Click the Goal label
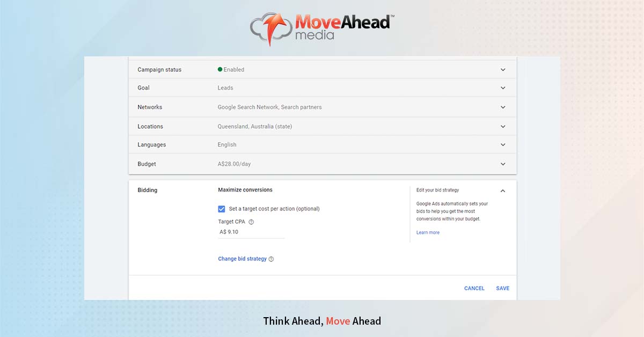Image resolution: width=644 pixels, height=337 pixels. point(143,88)
